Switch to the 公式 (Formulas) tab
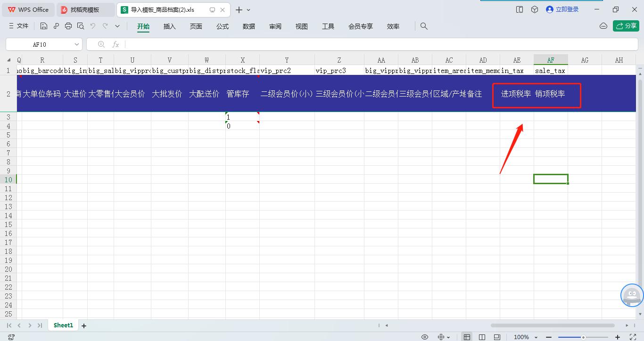The image size is (644, 341). tap(223, 26)
